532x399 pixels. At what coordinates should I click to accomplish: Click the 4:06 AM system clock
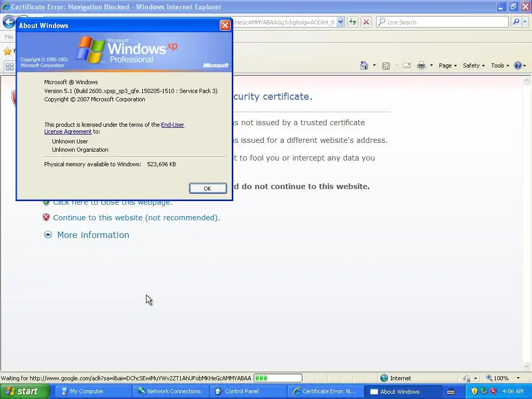pyautogui.click(x=513, y=392)
